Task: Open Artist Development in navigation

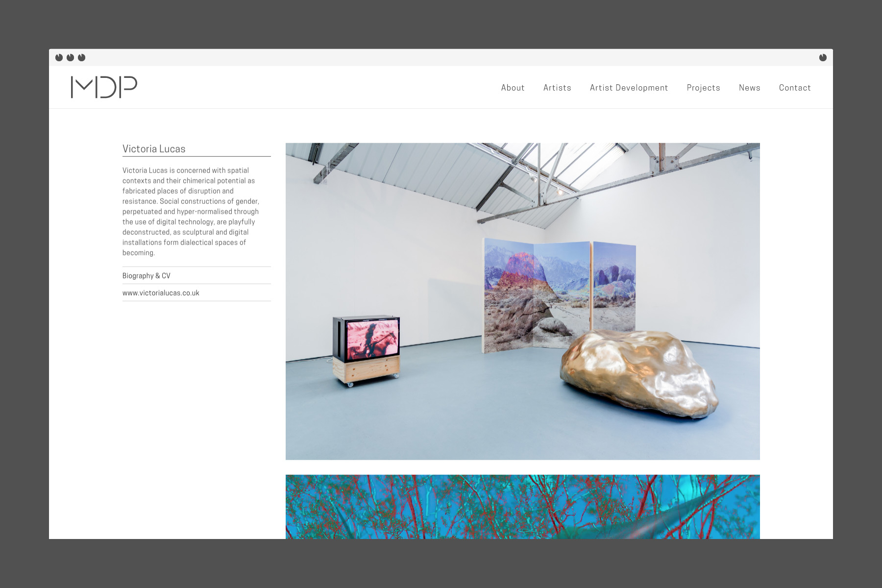Action: pos(629,88)
